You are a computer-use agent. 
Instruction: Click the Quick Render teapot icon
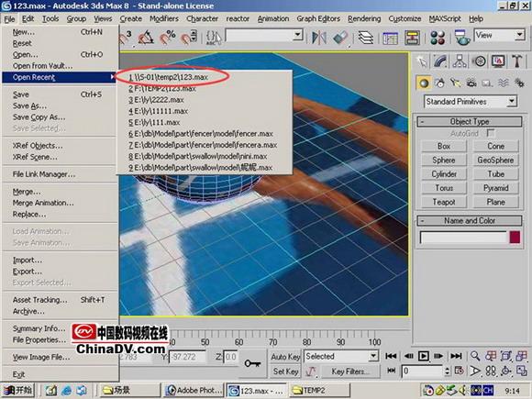(461, 38)
